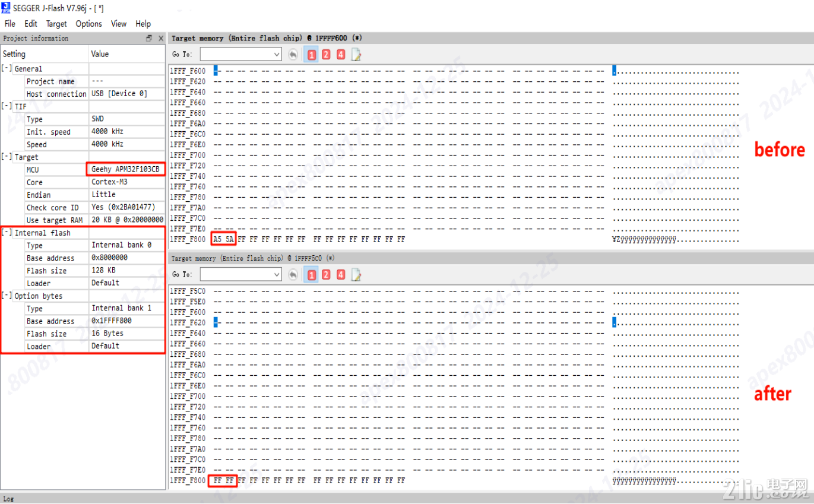Click back arrow icon in lower memory window
Screen dimensions: 814x504
click(x=293, y=275)
